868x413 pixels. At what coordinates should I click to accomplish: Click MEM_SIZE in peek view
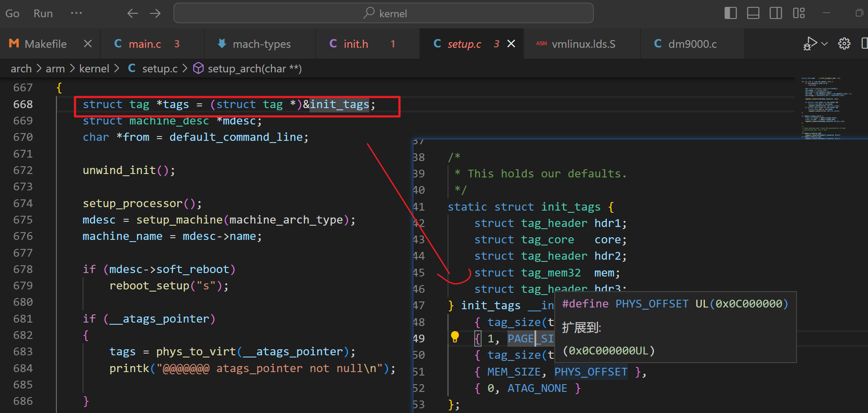(514, 372)
